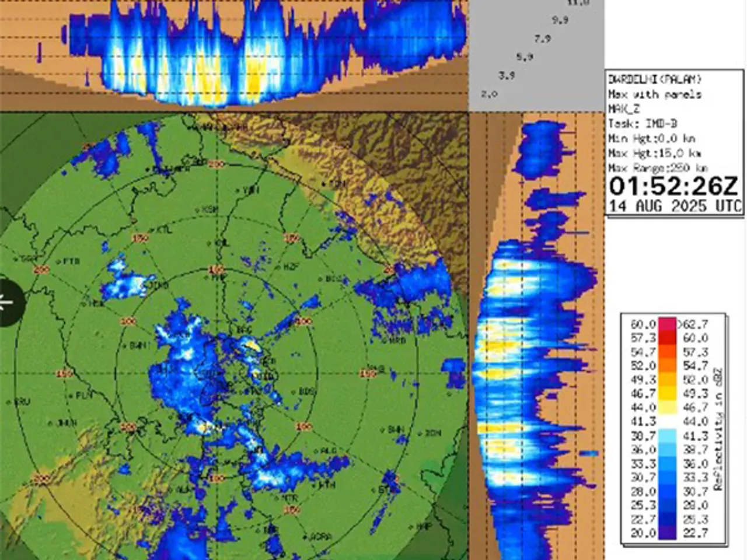Click the '3.9' height scale label

[506, 76]
